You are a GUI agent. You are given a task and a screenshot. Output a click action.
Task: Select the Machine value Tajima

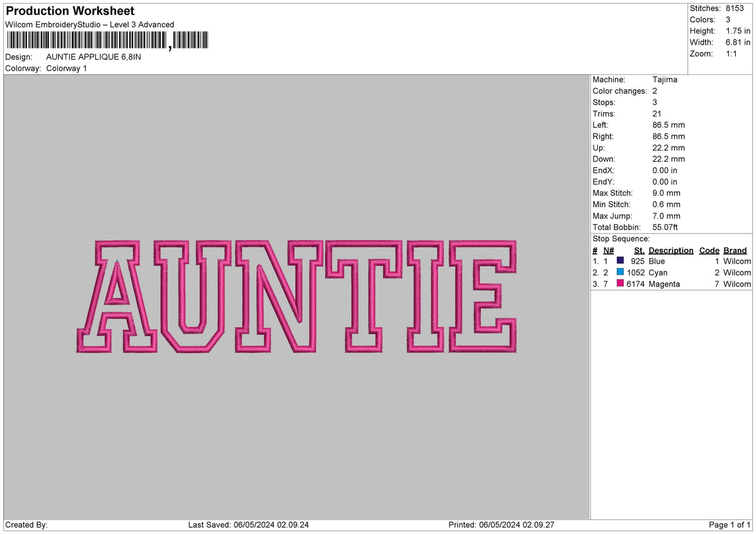665,79
